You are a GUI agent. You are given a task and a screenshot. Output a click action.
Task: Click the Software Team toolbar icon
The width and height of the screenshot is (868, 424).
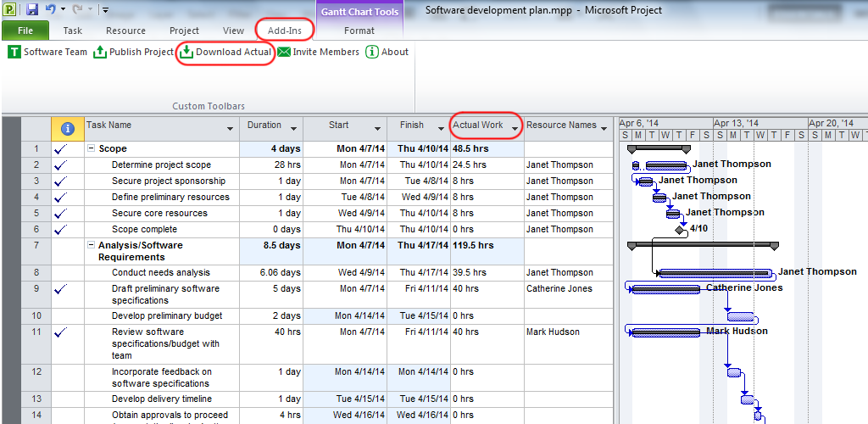click(x=14, y=52)
